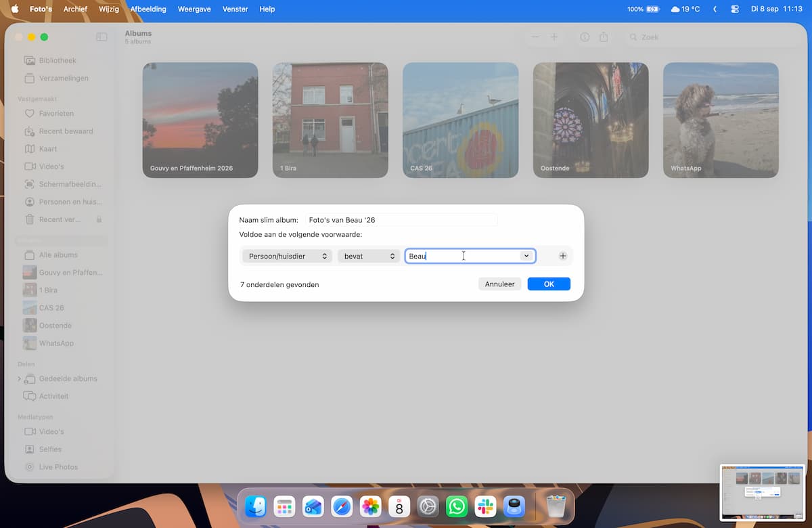Open the Oostende album thumbnail
This screenshot has height=528, width=812.
591,120
